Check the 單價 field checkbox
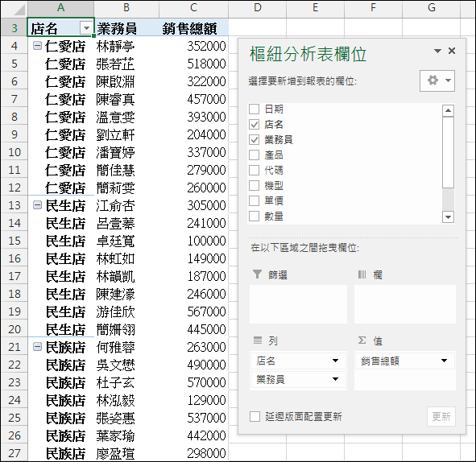Viewport: 476px width, 462px height. tap(254, 200)
